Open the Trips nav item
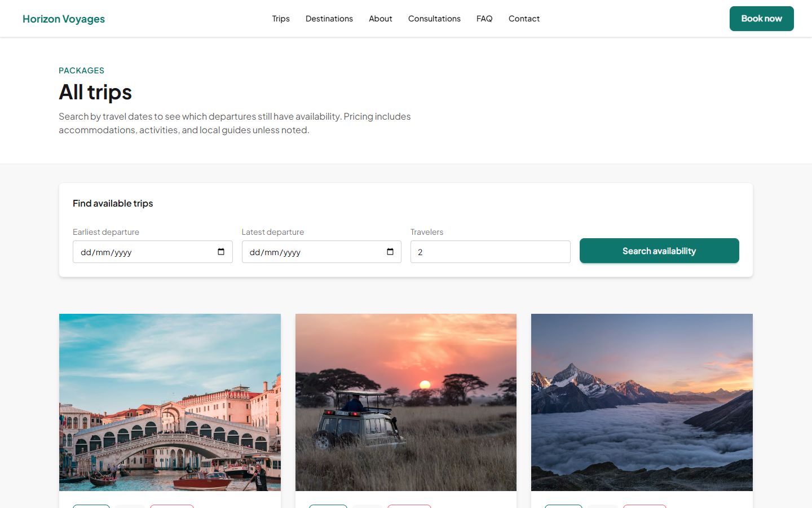 pyautogui.click(x=281, y=19)
